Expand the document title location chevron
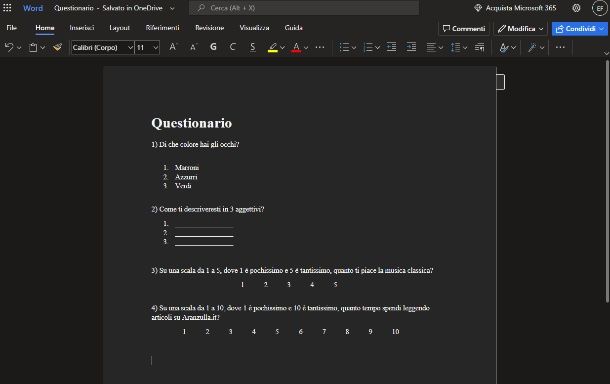 click(x=172, y=8)
